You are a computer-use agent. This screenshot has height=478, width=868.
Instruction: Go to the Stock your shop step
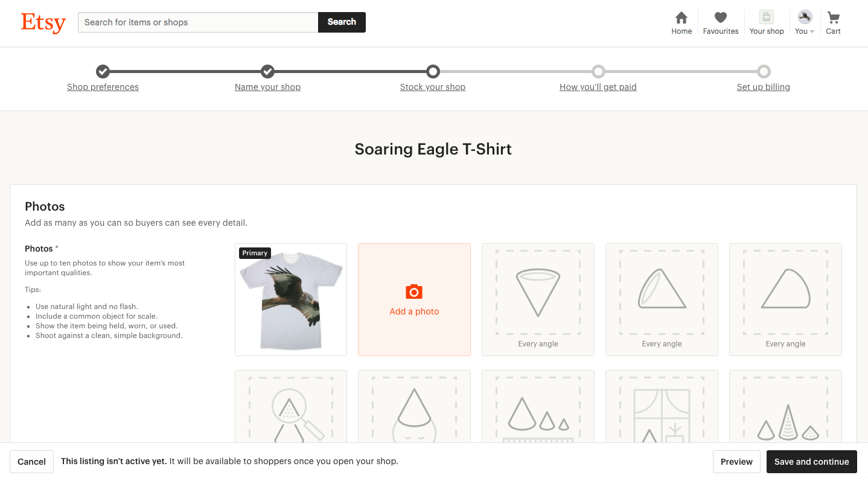pos(433,86)
